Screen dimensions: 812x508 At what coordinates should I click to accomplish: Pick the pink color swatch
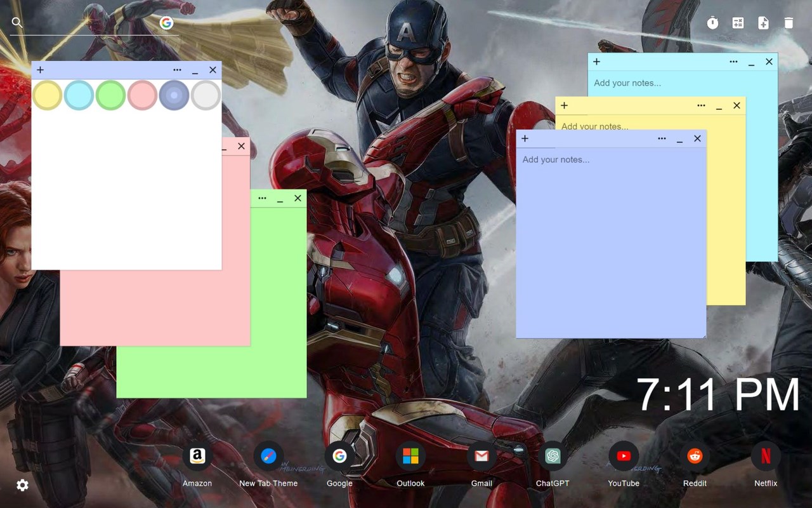point(143,95)
